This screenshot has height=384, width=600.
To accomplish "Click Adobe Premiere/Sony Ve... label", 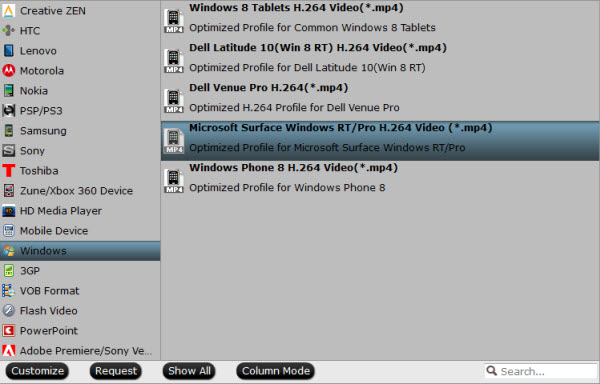I will 86,351.
